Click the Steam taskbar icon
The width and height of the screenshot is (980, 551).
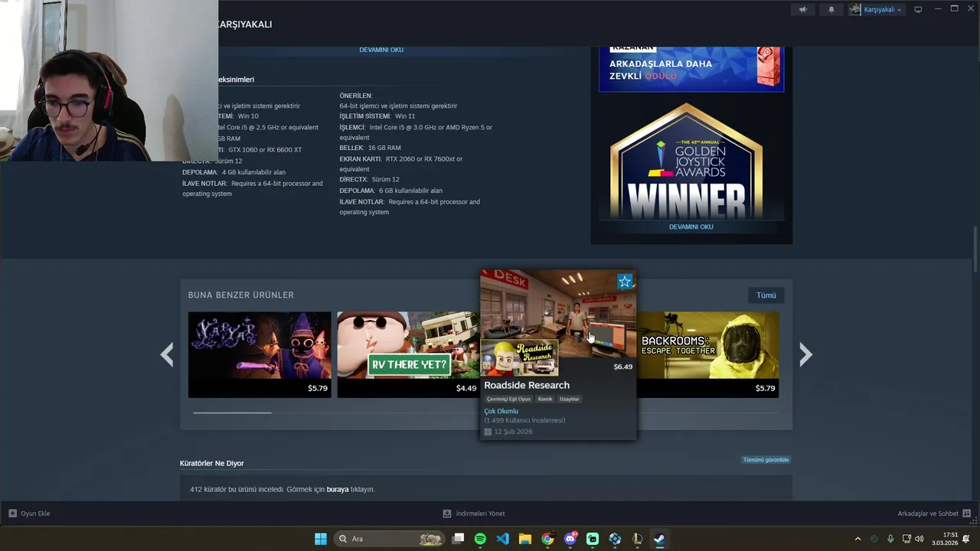click(x=659, y=539)
